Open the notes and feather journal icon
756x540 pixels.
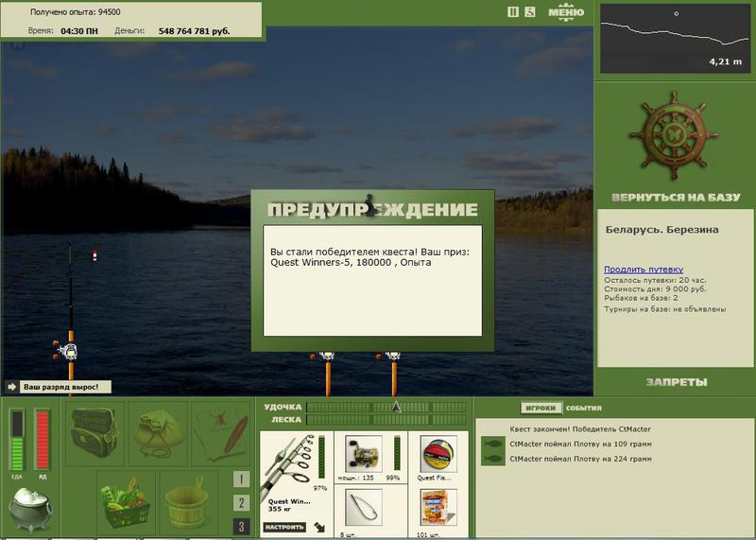[221, 433]
